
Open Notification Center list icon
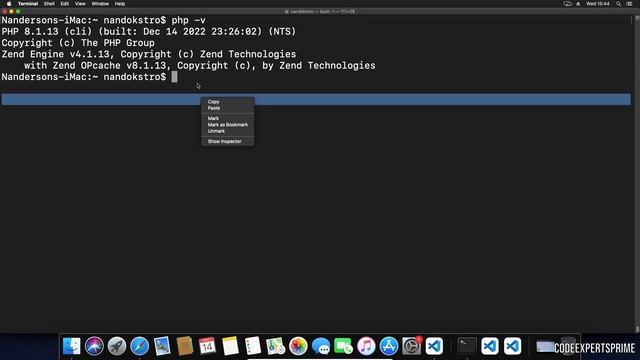pyautogui.click(x=629, y=4)
